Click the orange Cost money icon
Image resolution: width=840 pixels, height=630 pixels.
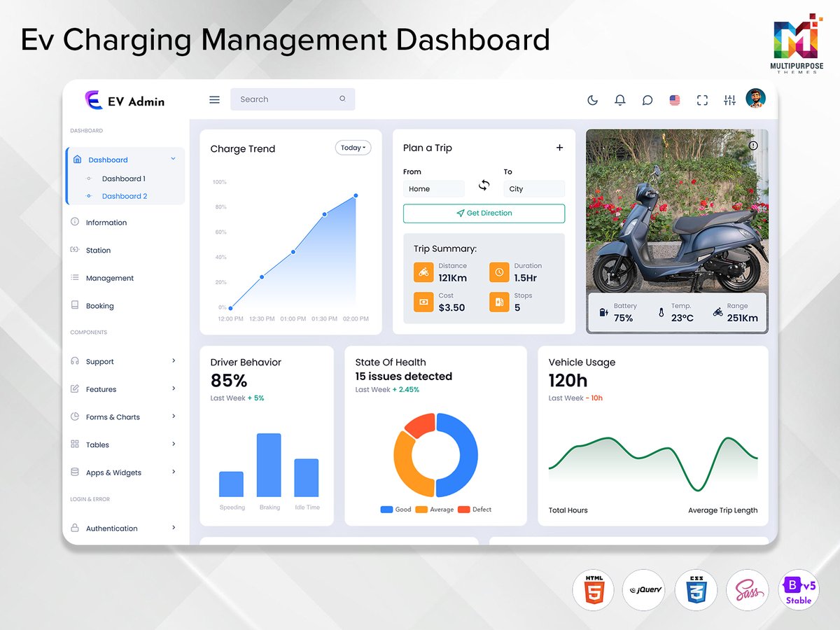point(423,302)
